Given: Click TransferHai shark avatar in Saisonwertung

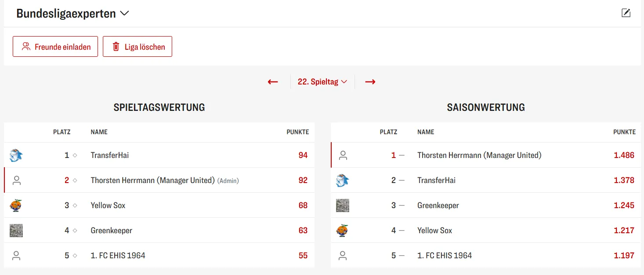Looking at the screenshot, I should (x=343, y=180).
